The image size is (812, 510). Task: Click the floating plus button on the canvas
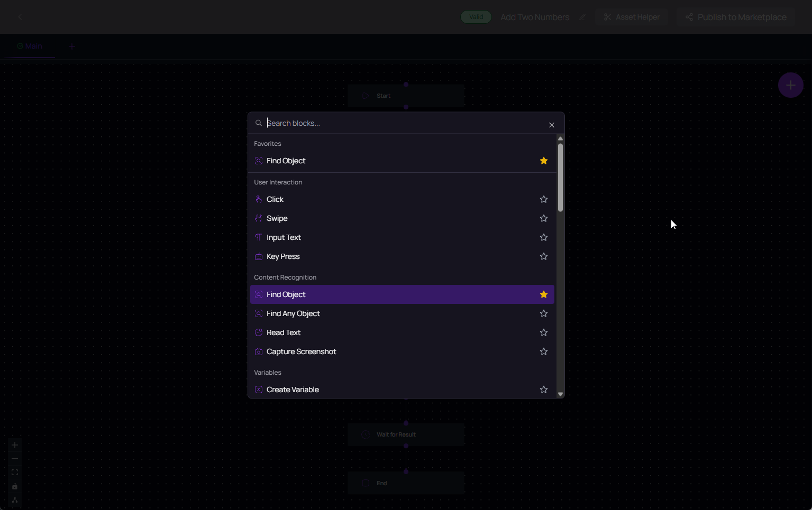coord(791,85)
